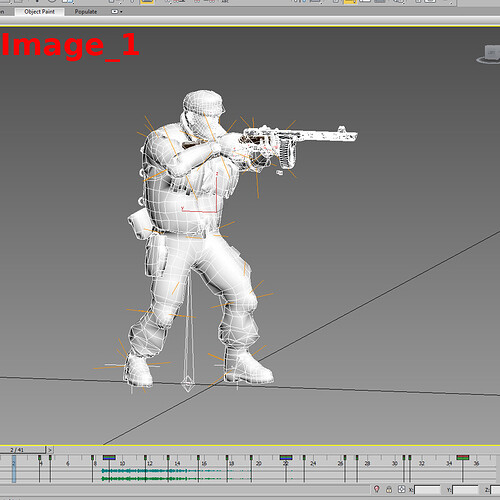Expand the ribbon display dropdown beside Populate
The height and width of the screenshot is (500, 500).
click(x=116, y=12)
